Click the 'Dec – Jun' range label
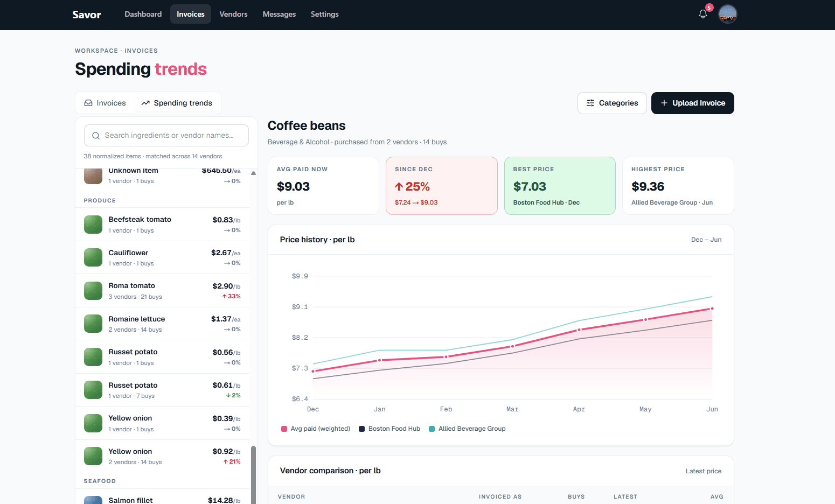 tap(706, 240)
